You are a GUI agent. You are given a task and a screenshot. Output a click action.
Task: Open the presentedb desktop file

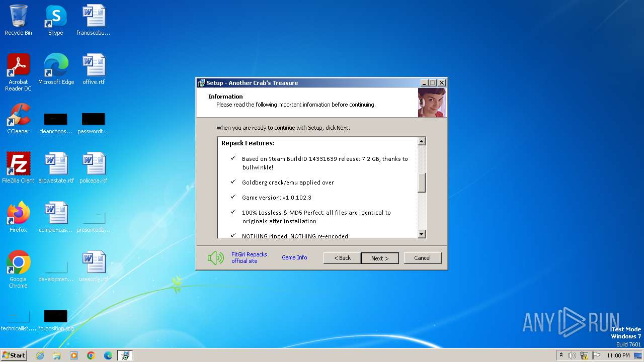(93, 222)
